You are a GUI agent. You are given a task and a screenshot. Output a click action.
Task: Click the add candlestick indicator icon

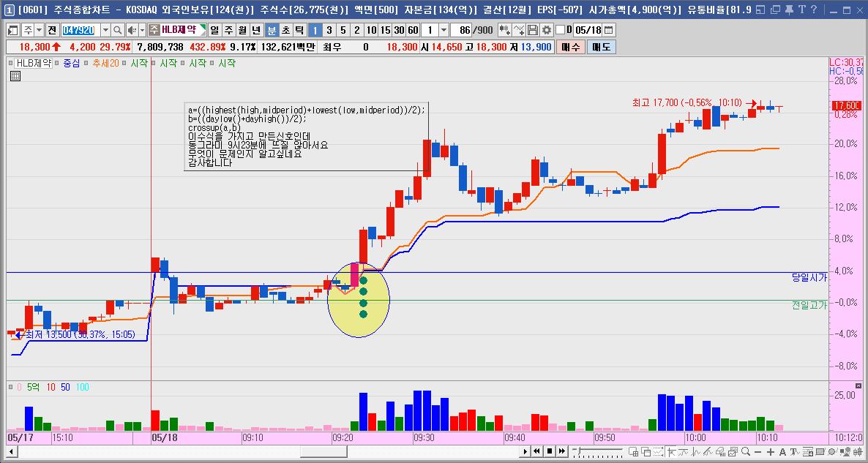(505, 30)
